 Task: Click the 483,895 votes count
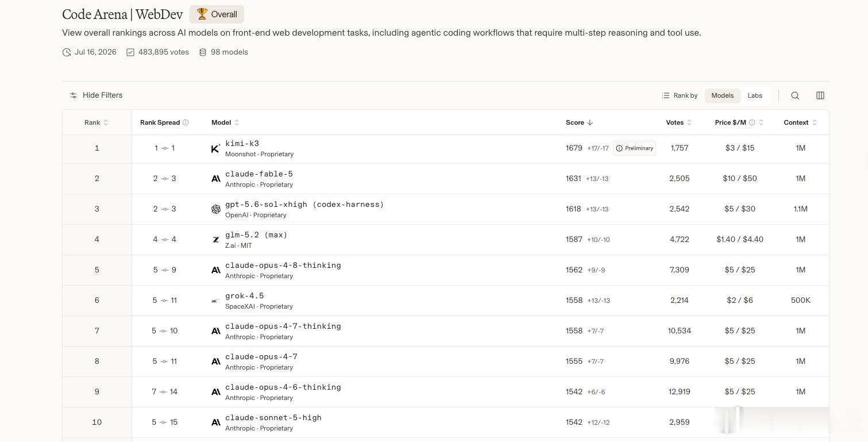point(164,52)
